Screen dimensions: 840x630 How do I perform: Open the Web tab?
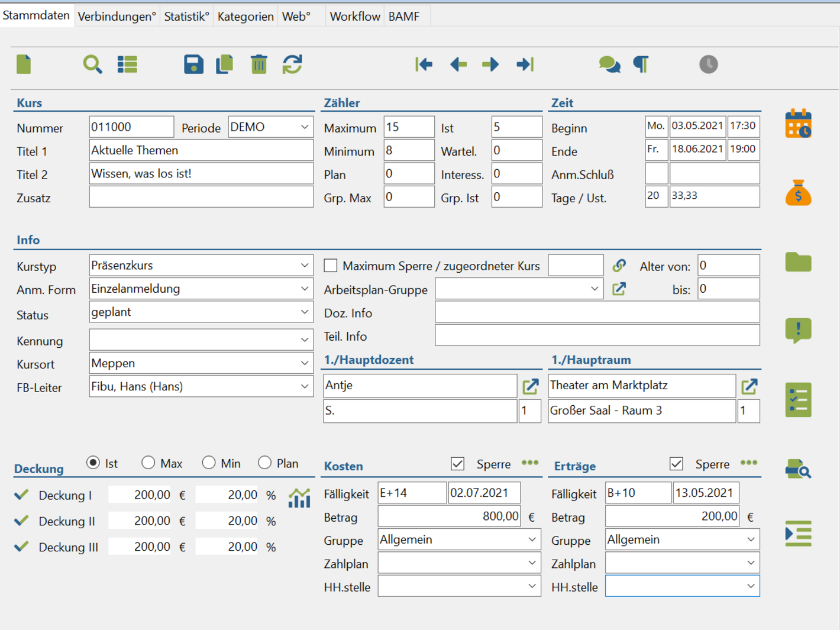point(296,17)
